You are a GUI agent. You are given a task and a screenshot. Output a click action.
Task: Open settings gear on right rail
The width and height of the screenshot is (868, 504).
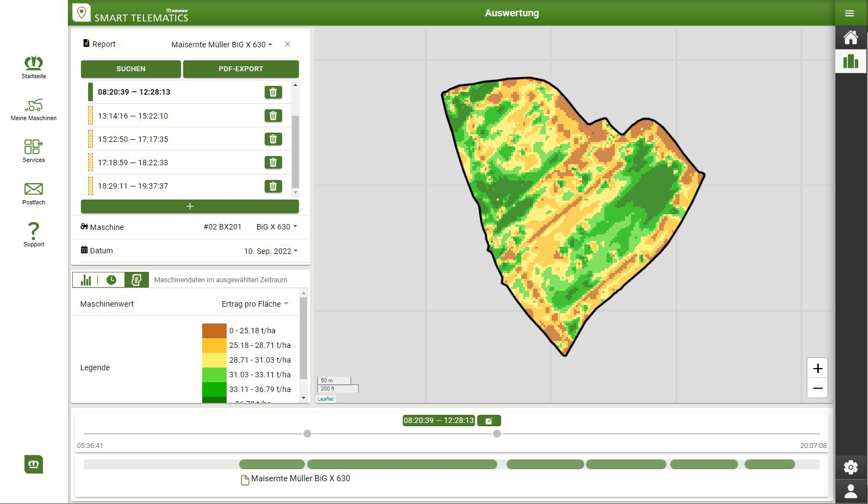coord(851,467)
